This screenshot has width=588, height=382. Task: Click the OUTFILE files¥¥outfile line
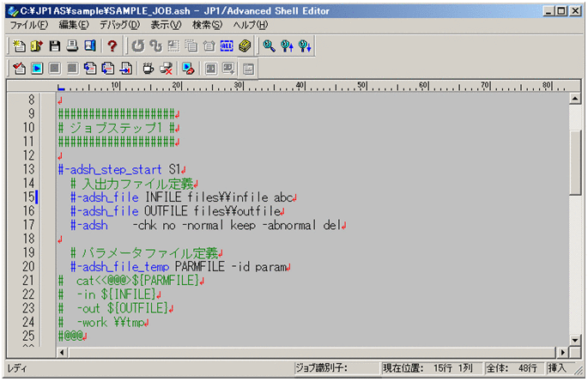click(178, 211)
